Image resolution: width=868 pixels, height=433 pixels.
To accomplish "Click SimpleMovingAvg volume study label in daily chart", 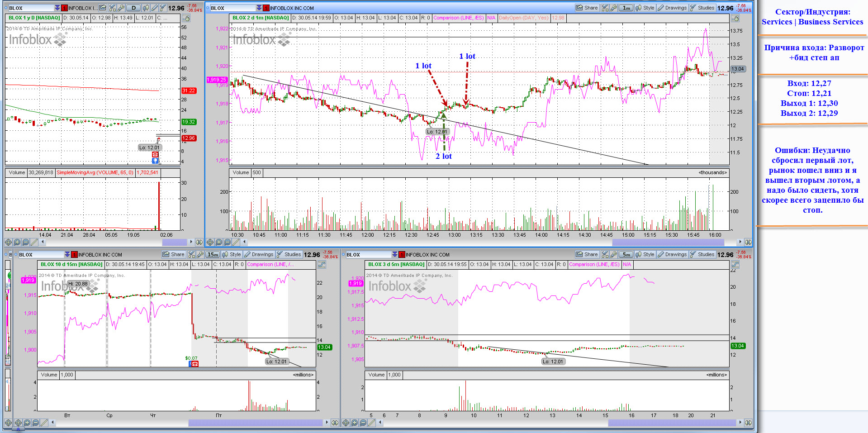I will tap(95, 172).
